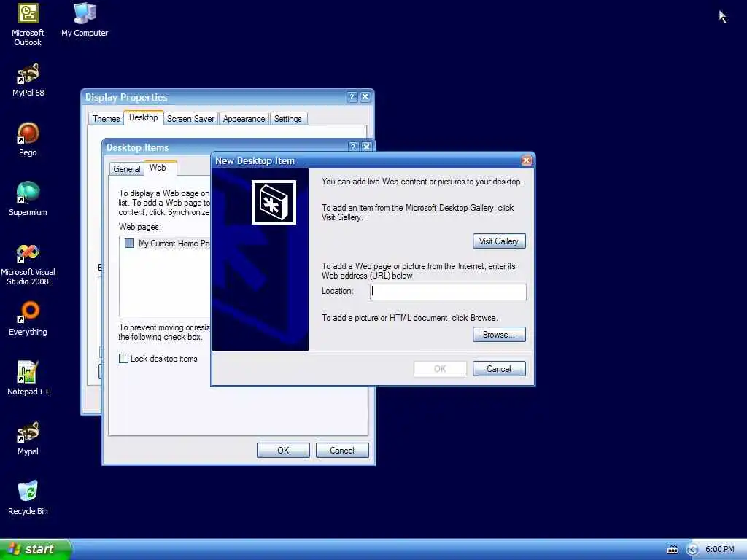Open General tab in Desktop Items
Screen dimensions: 747x560
[x=127, y=169]
